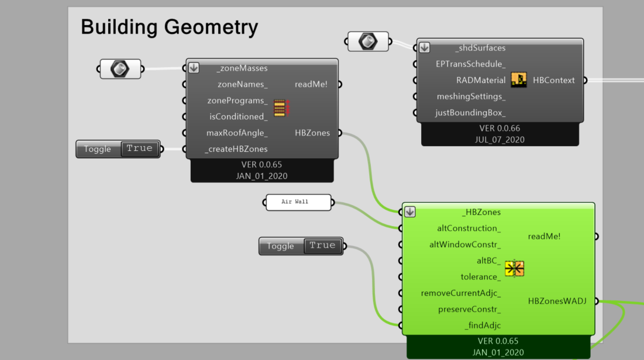
Task: Click the HBContext output label
Action: [554, 80]
